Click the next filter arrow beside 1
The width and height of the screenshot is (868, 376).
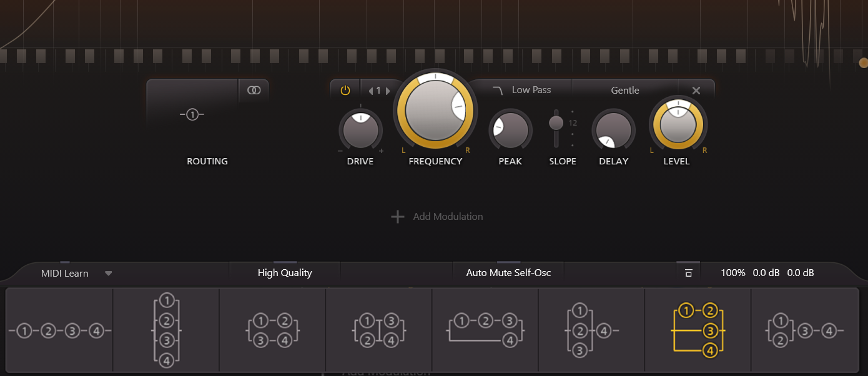388,91
